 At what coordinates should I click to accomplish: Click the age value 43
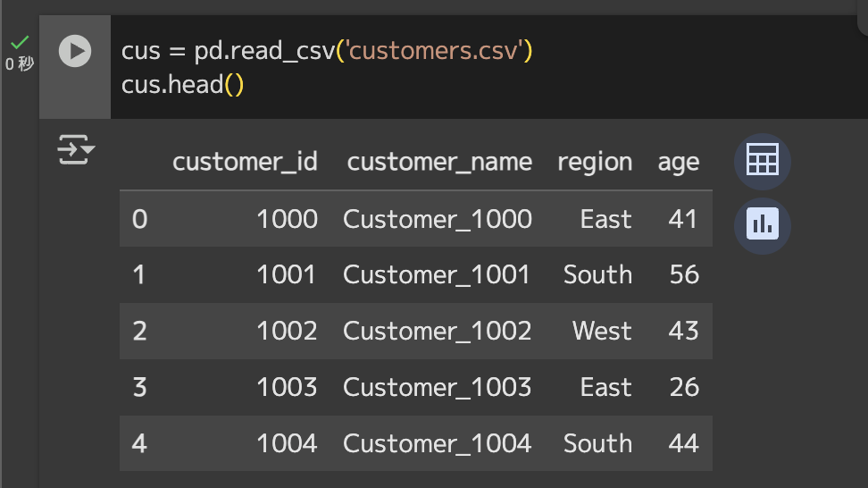pyautogui.click(x=684, y=332)
